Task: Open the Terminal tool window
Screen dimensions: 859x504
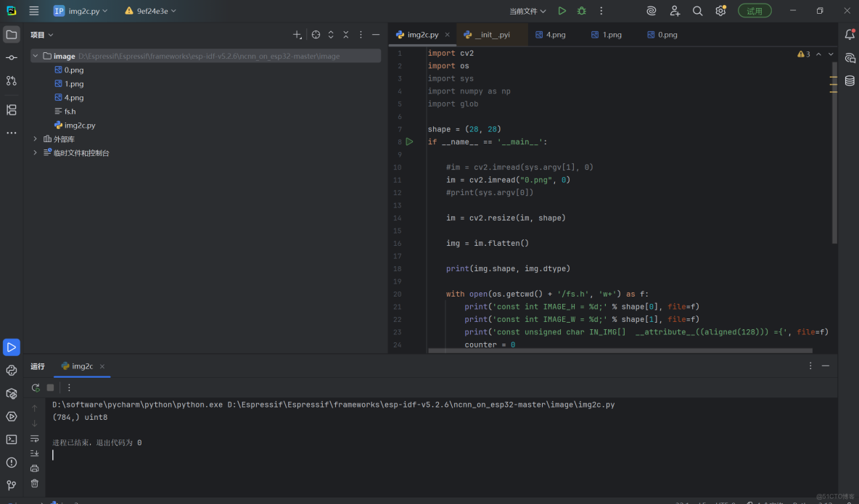Action: coord(11,439)
